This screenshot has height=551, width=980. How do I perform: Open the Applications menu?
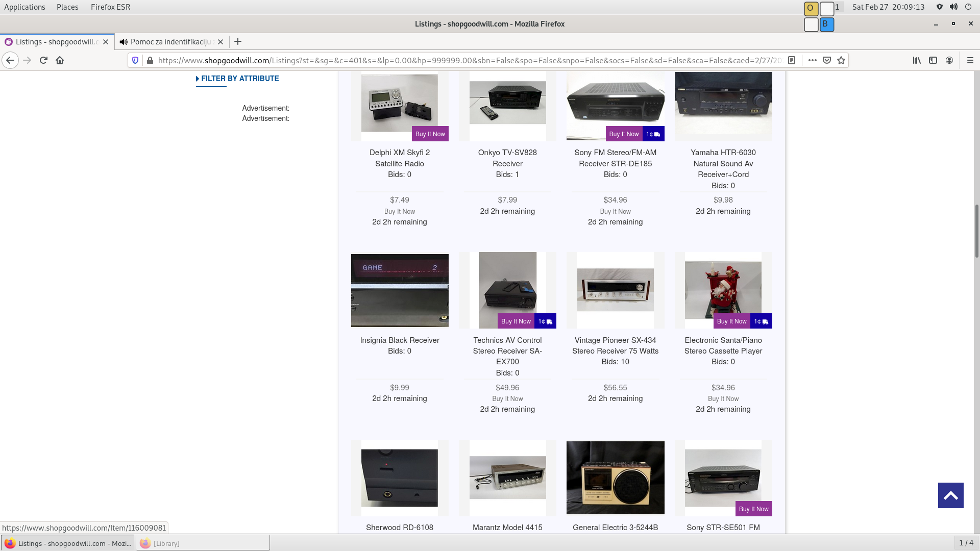pos(24,7)
